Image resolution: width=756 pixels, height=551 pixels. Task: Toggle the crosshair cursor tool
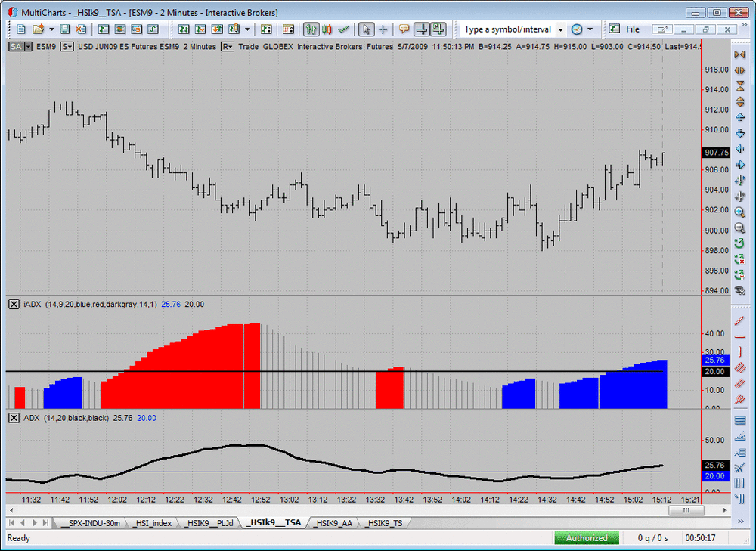pyautogui.click(x=383, y=29)
